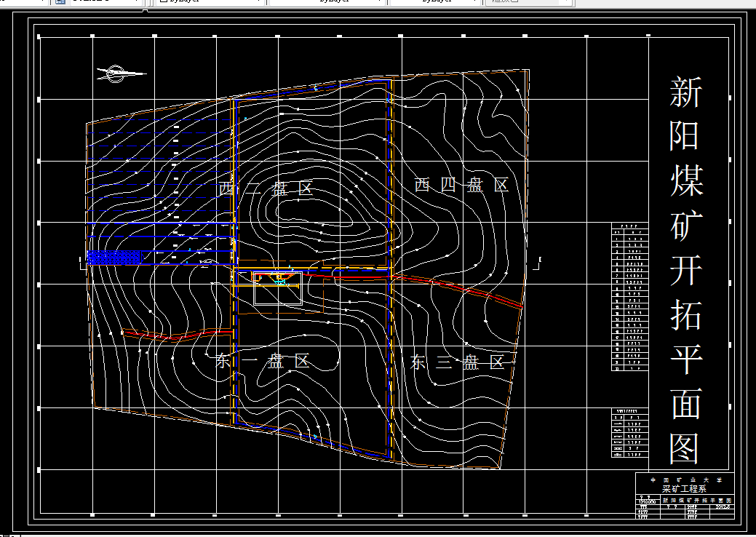Select the blue hatched mined-out block
This screenshot has width=756, height=537.
tap(113, 256)
